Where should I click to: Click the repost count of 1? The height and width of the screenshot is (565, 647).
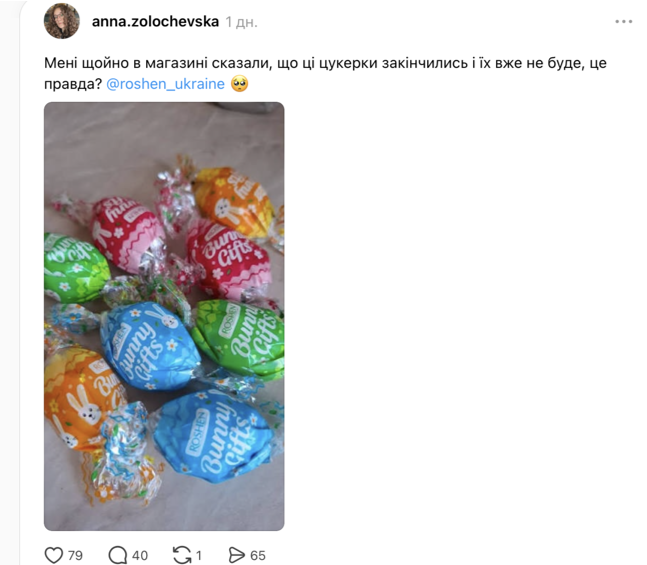pyautogui.click(x=198, y=556)
